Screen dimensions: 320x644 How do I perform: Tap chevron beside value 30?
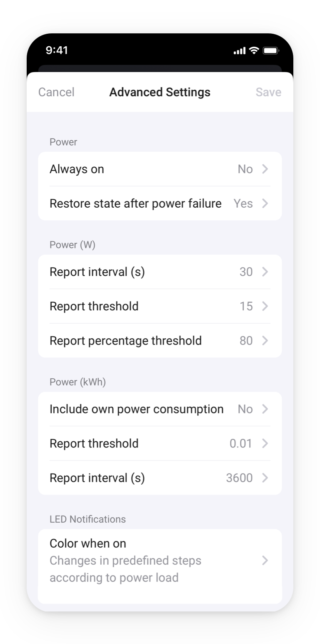[x=265, y=272]
